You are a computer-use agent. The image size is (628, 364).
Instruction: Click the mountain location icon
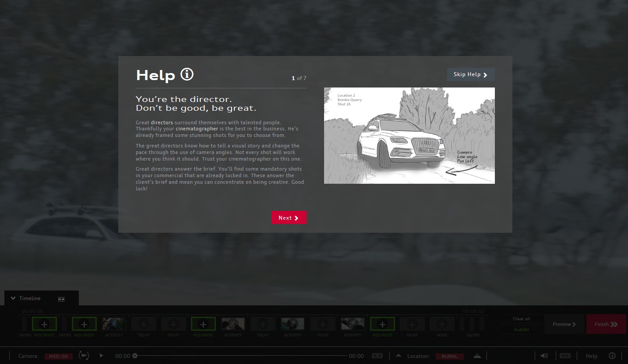tap(477, 356)
